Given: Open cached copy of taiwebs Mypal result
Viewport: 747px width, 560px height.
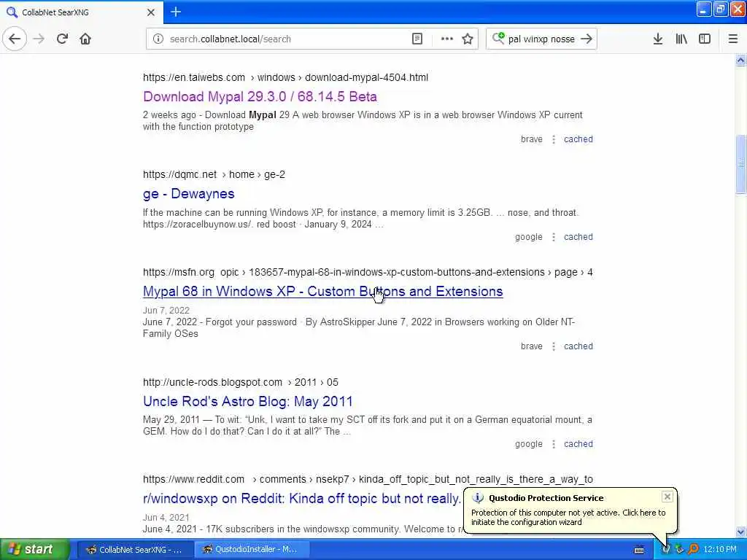Looking at the screenshot, I should pos(578,139).
